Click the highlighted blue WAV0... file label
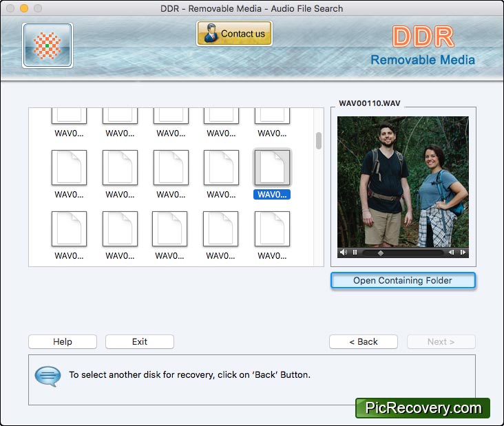The width and height of the screenshot is (504, 426). [272, 195]
